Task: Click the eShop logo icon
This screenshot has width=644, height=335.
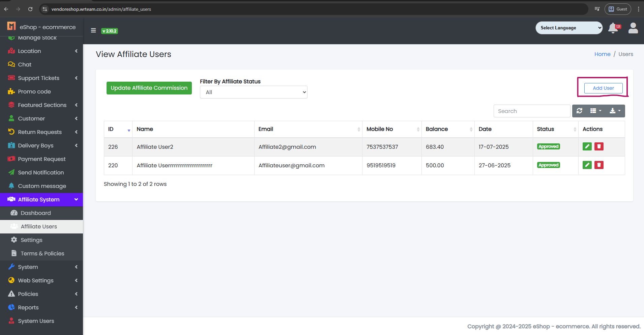Action: (11, 26)
